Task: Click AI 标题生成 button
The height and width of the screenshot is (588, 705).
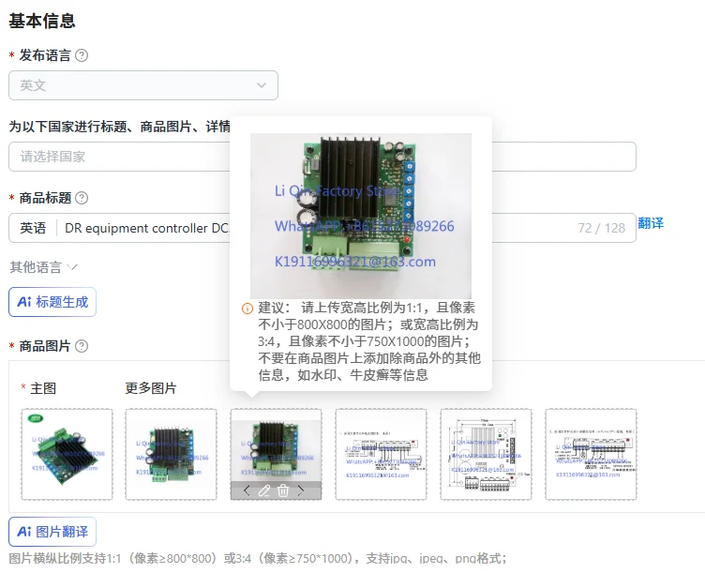Action: [x=52, y=302]
